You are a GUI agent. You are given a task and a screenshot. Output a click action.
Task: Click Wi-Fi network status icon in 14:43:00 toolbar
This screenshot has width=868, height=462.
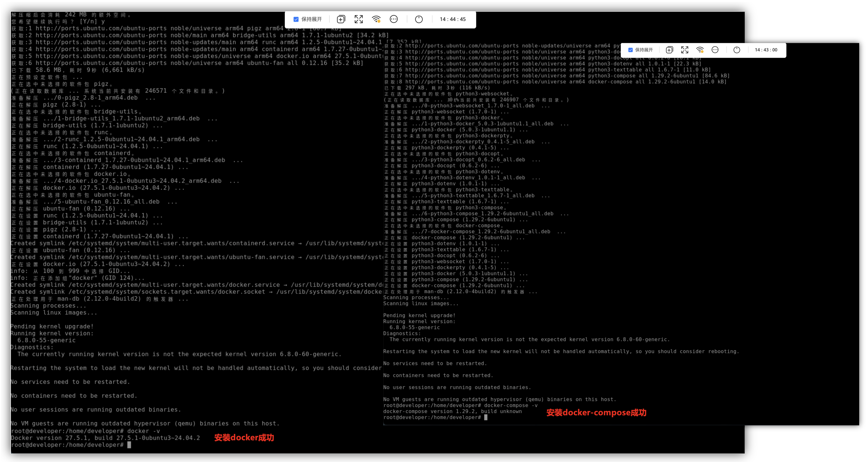pyautogui.click(x=700, y=50)
